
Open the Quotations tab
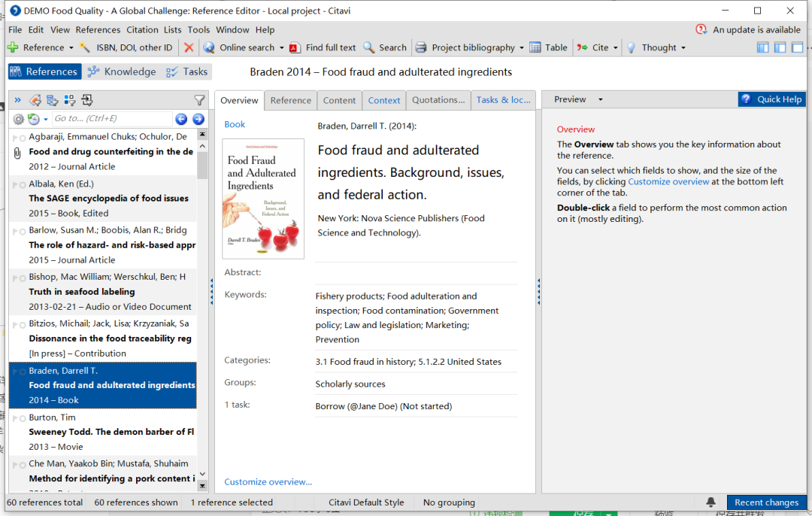point(438,101)
